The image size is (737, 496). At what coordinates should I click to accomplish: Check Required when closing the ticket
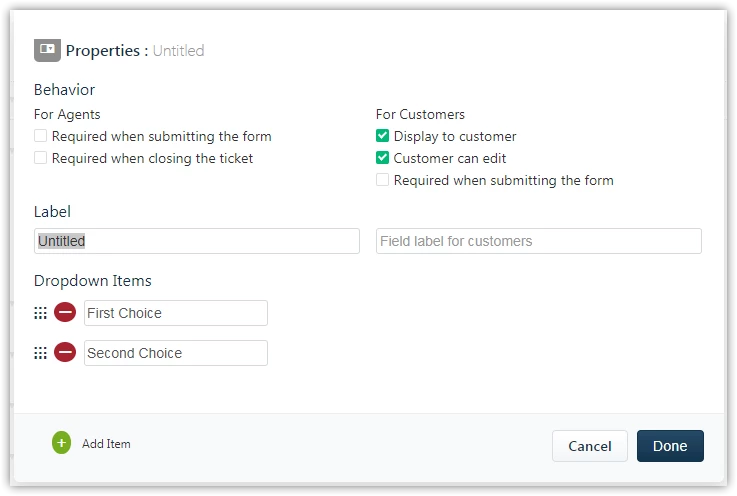click(x=40, y=157)
